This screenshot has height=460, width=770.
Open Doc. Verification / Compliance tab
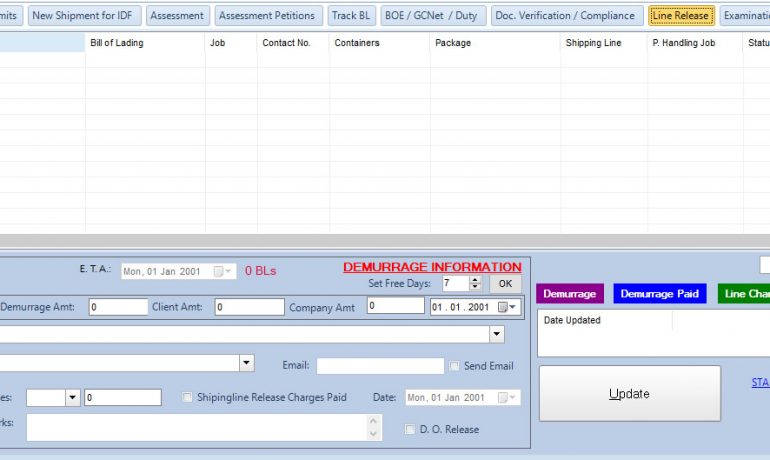click(x=565, y=16)
